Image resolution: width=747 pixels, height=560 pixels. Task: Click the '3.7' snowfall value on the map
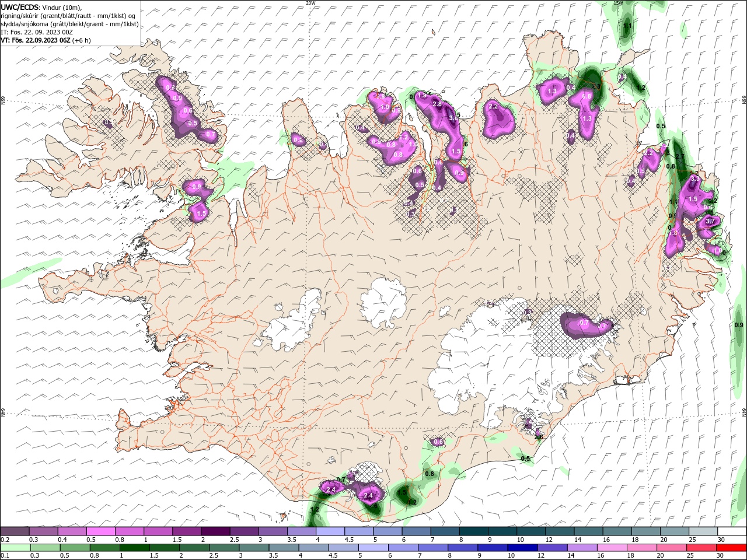point(711,222)
